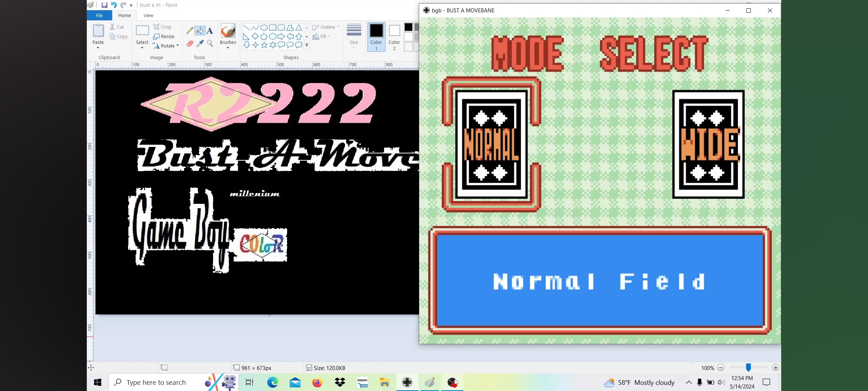Open the Brushes dropdown arrow
Viewport: 868px width, 391px height.
(228, 48)
